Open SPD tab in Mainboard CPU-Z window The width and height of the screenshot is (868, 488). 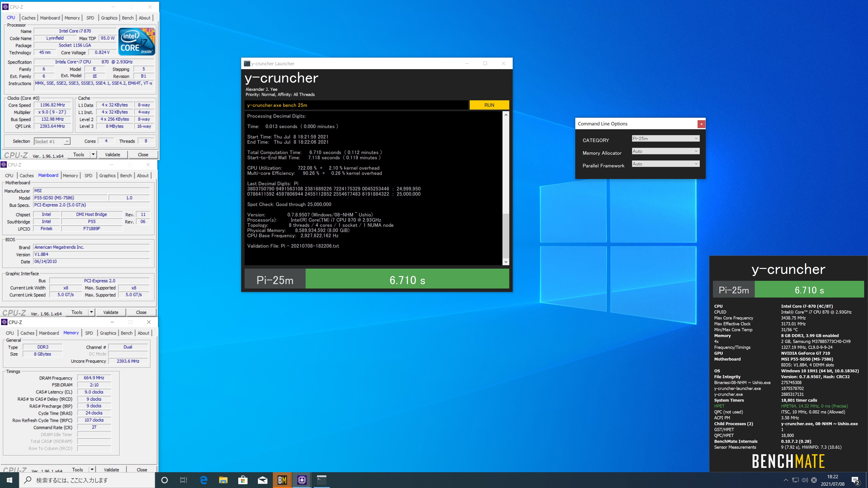click(88, 176)
